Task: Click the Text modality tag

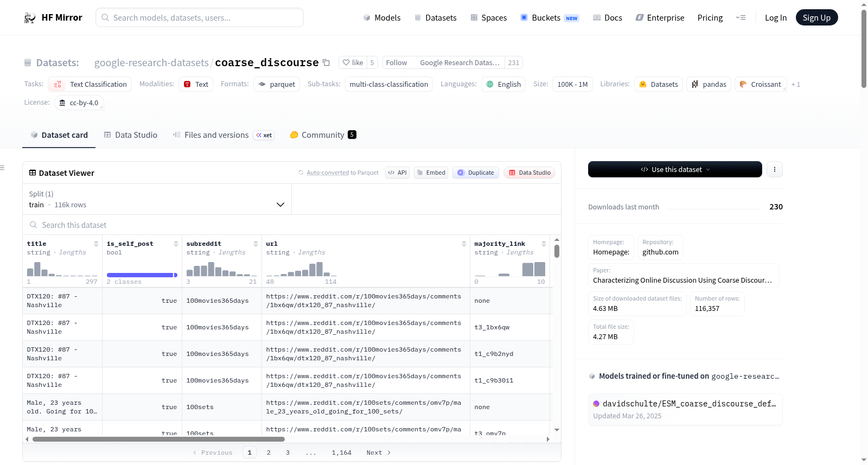Action: [x=196, y=84]
